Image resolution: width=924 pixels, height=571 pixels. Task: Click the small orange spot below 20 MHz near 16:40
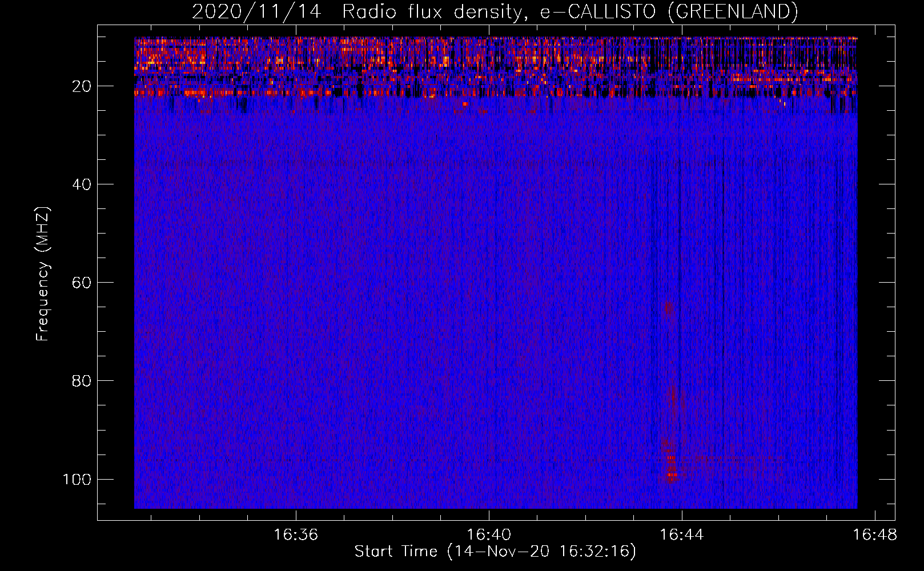(x=465, y=104)
